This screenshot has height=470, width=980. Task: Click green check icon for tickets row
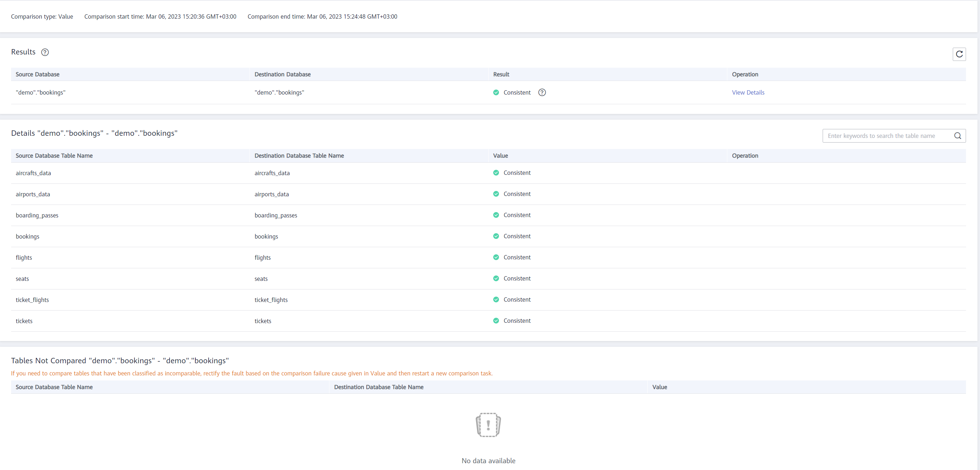click(x=496, y=321)
